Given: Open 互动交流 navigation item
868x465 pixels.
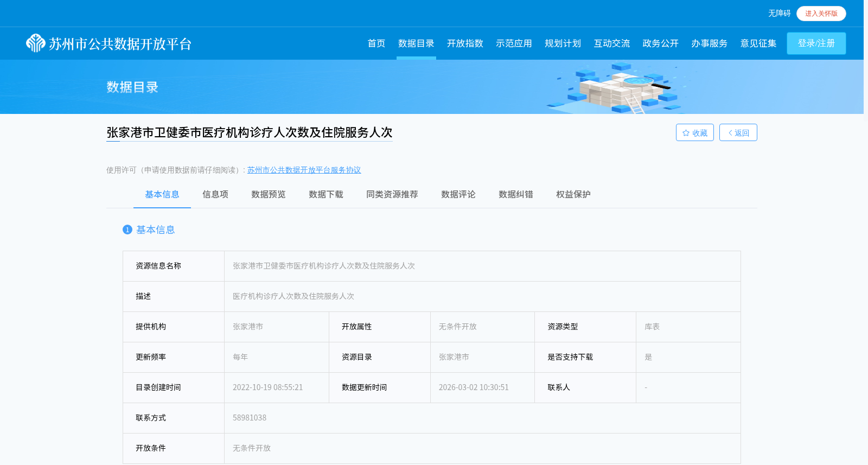Looking at the screenshot, I should (x=611, y=43).
